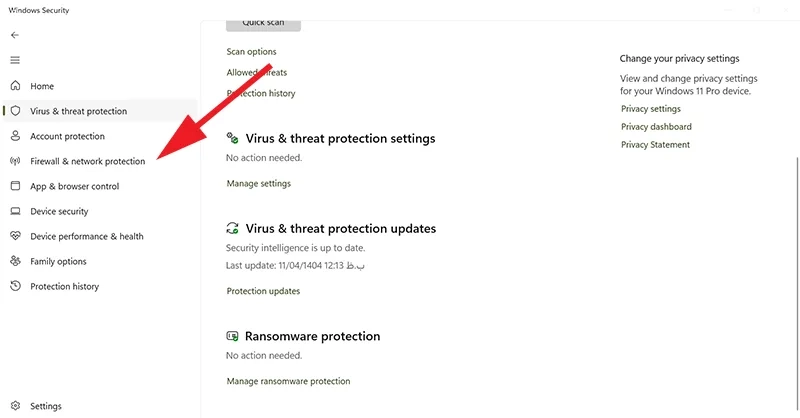800x418 pixels.
Task: Click the vertical scrollbar on right edge
Action: [796, 283]
